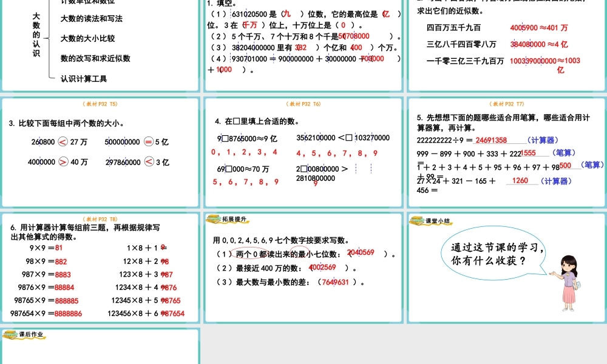Click the circled equals sign next to 5亿
This screenshot has height=364, width=607.
pos(148,142)
